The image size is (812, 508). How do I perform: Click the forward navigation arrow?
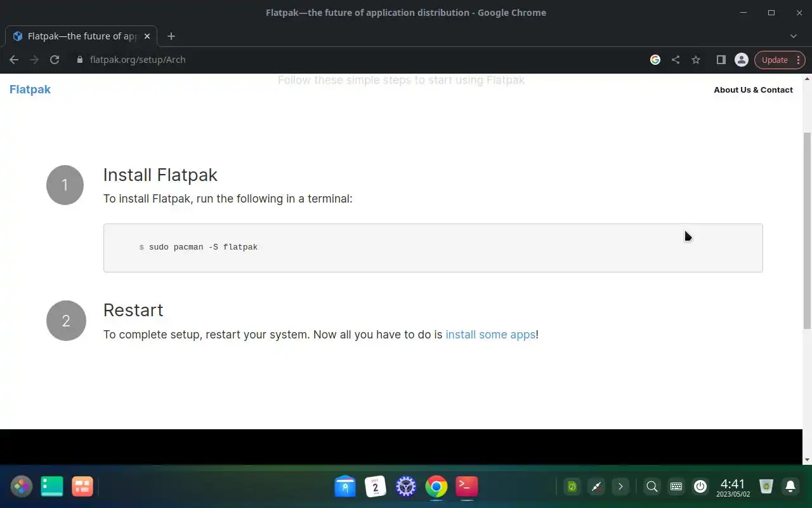(x=34, y=60)
